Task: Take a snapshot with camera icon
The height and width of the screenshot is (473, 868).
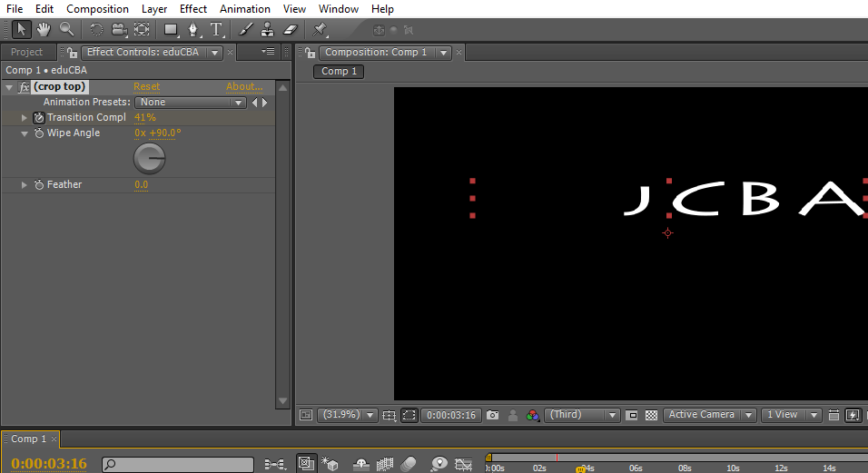Action: (x=492, y=415)
